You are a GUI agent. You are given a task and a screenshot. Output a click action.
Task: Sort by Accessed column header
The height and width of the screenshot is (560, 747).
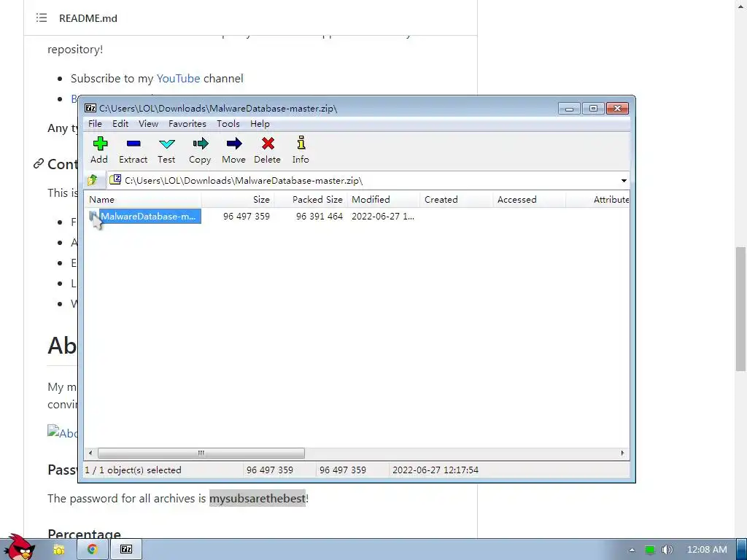(530, 200)
